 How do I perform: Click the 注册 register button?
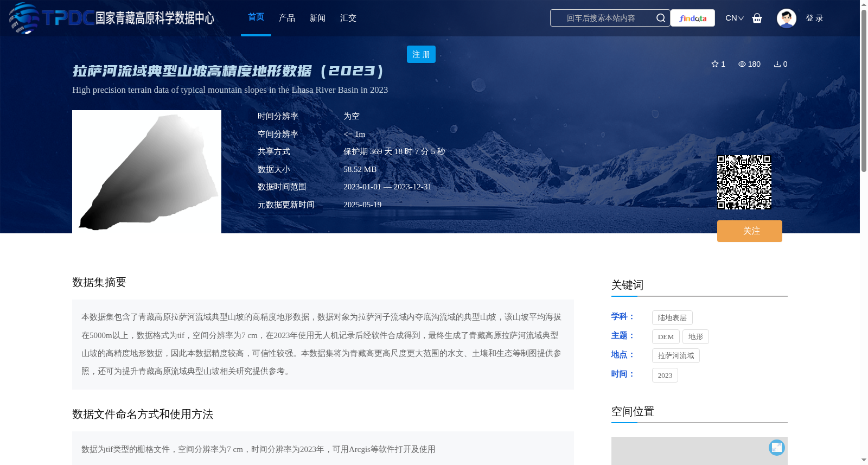click(x=421, y=54)
